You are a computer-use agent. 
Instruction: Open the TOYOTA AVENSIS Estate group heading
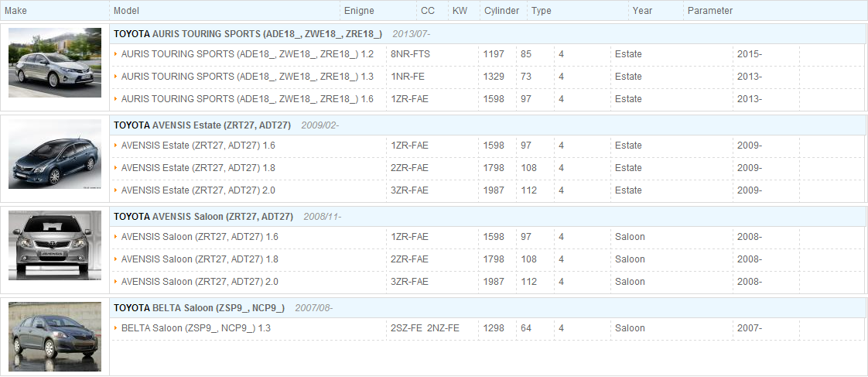coord(202,125)
